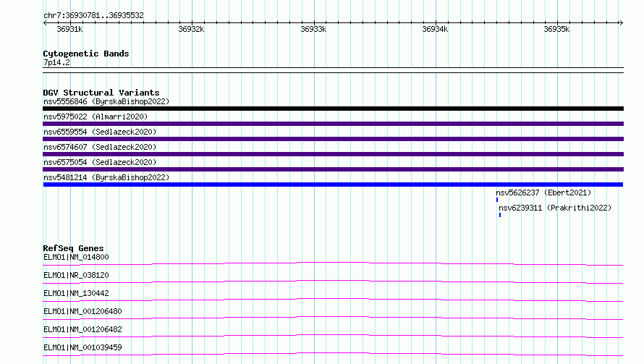The height and width of the screenshot is (364, 644).
Task: Click the purple nsv5975022 variant bar
Action: (x=333, y=124)
